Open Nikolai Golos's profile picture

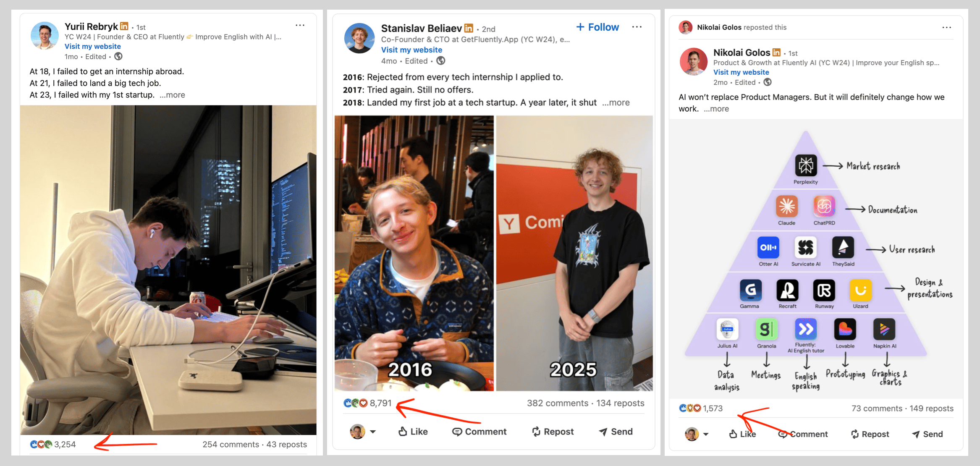click(x=693, y=62)
